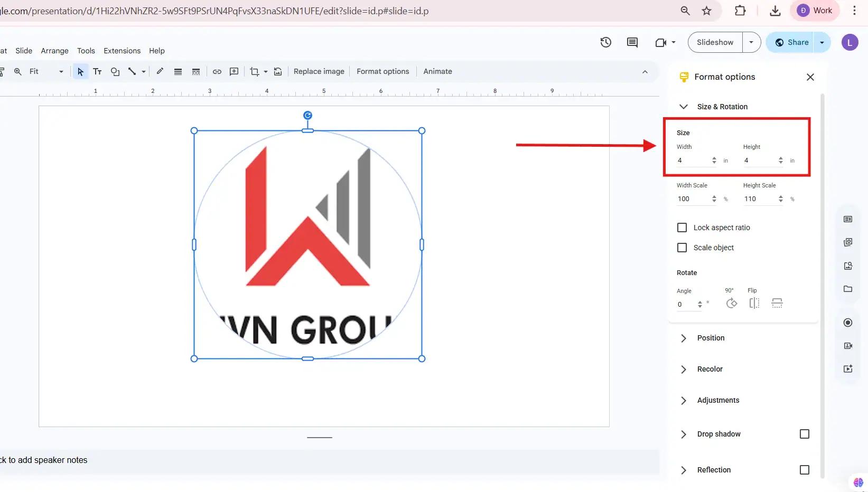The image size is (868, 492).
Task: Open the Extensions menu
Action: point(122,51)
